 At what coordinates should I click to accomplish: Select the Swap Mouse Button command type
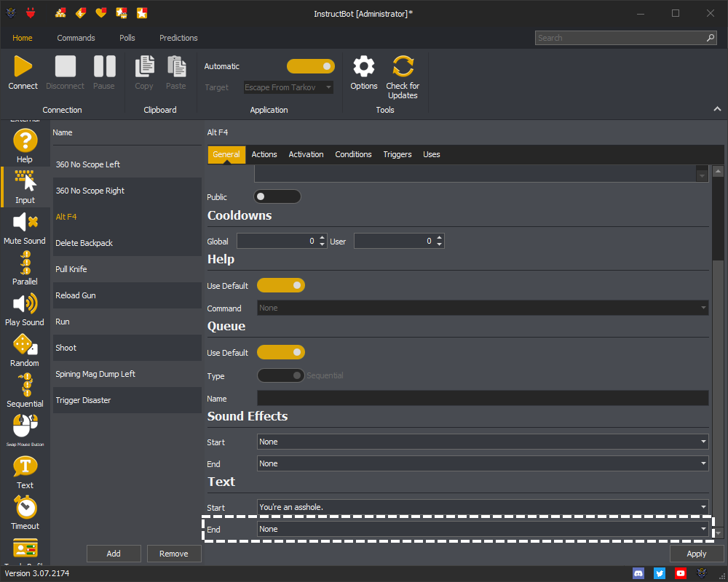pyautogui.click(x=25, y=431)
